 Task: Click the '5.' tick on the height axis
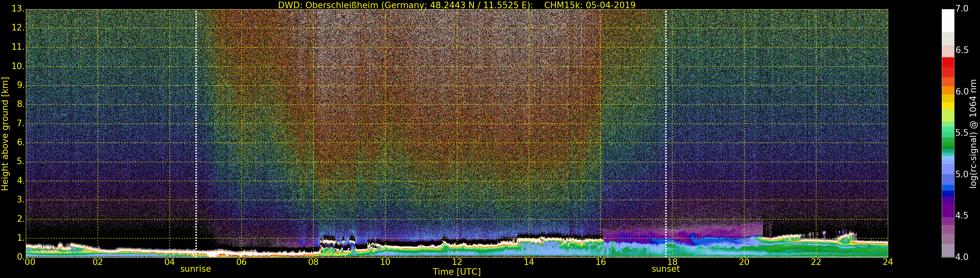pos(21,162)
